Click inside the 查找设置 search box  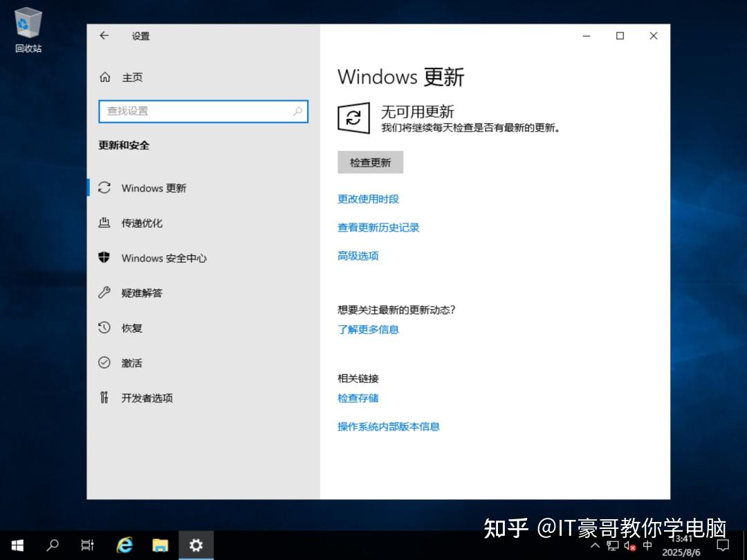[203, 111]
